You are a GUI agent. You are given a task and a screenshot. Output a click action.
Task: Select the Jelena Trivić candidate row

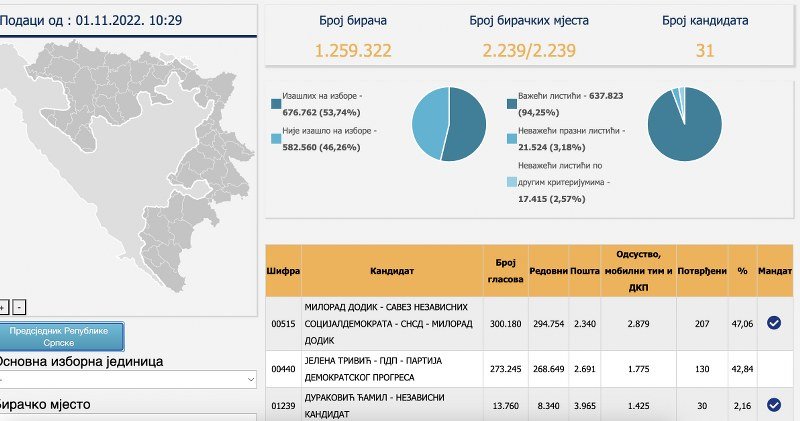[390, 370]
